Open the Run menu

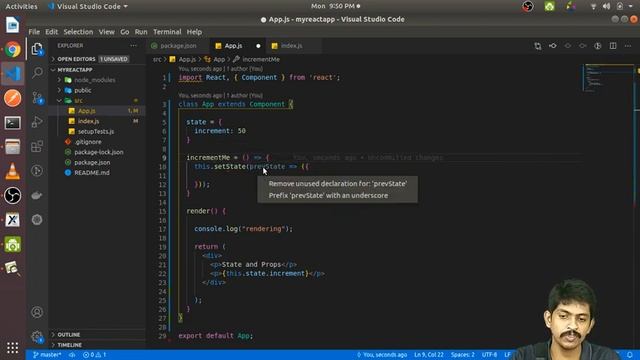coord(141,32)
